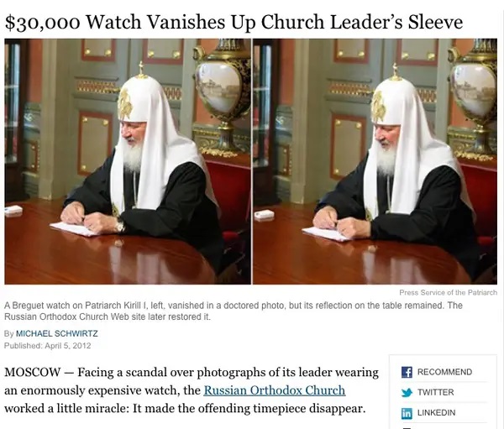
Task: Click the TWITTER share label
Action: pos(435,392)
